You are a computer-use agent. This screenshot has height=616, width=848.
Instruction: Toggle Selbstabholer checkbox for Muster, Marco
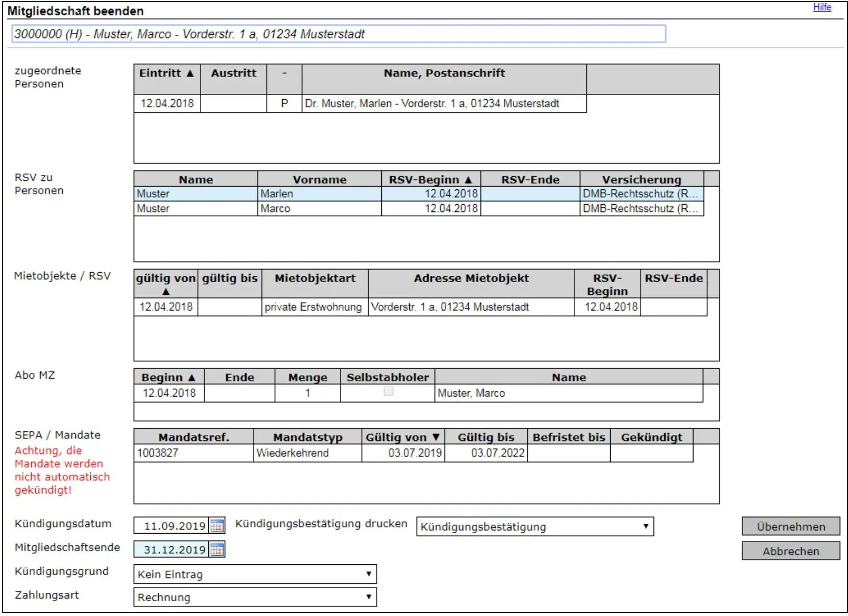click(388, 391)
